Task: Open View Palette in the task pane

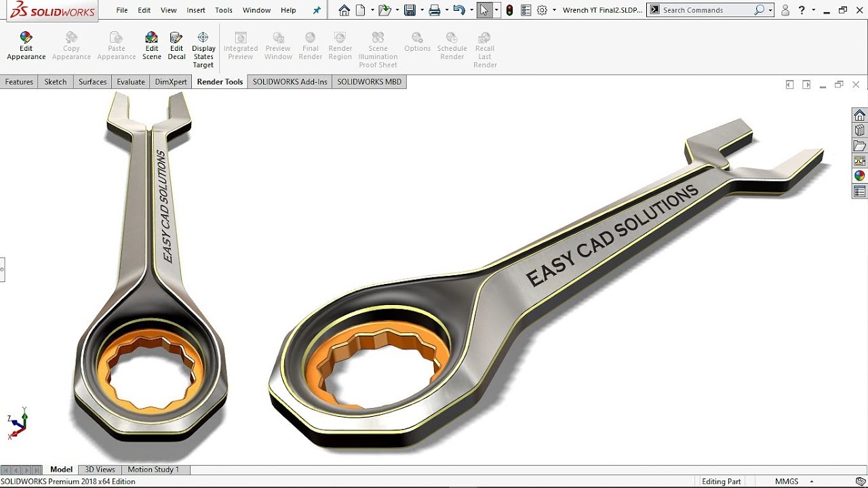Action: 860,161
